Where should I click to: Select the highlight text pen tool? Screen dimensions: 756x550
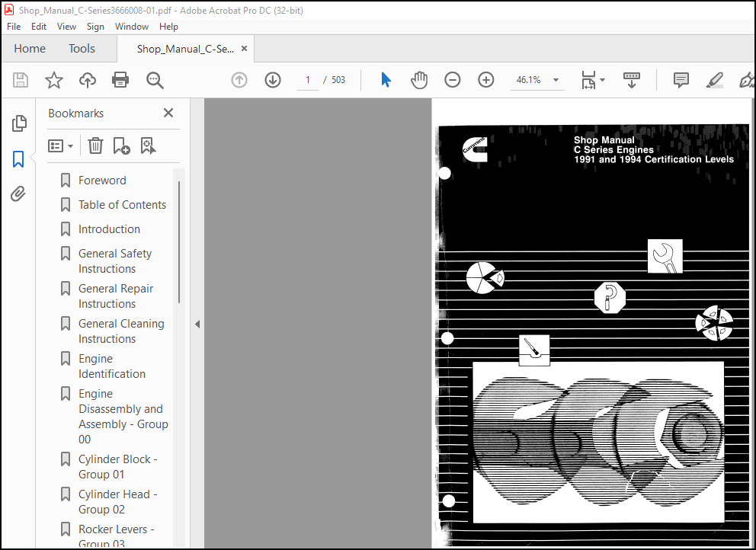[715, 80]
